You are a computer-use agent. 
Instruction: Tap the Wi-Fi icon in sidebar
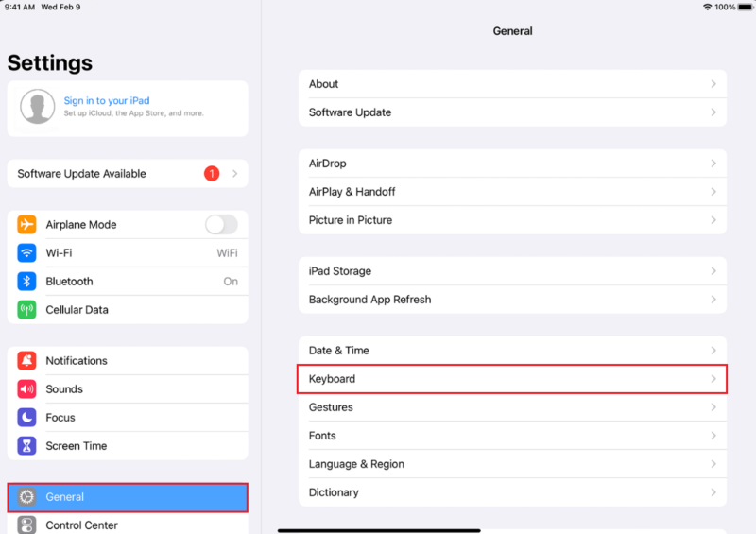[x=27, y=253]
